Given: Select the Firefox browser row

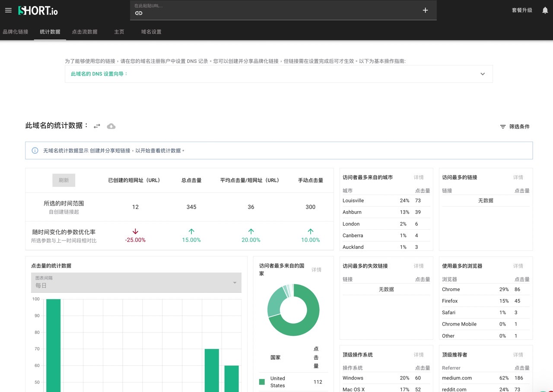Looking at the screenshot, I should (486, 301).
